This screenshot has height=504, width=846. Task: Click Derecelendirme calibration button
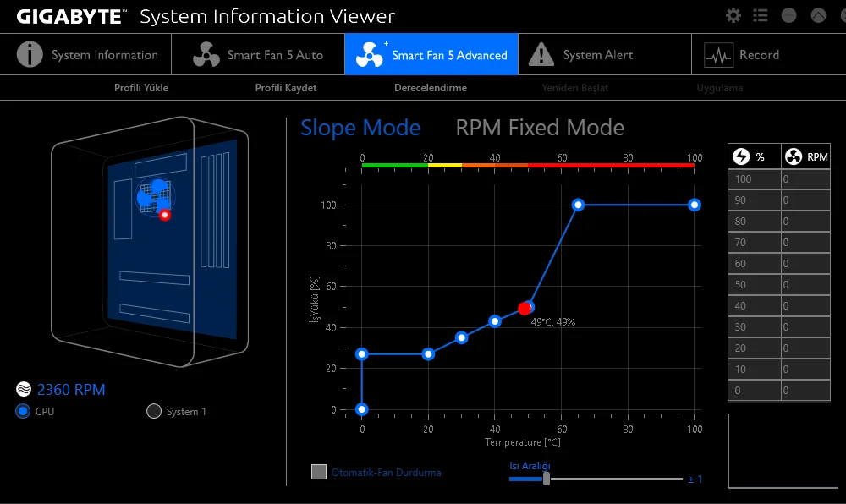point(431,88)
